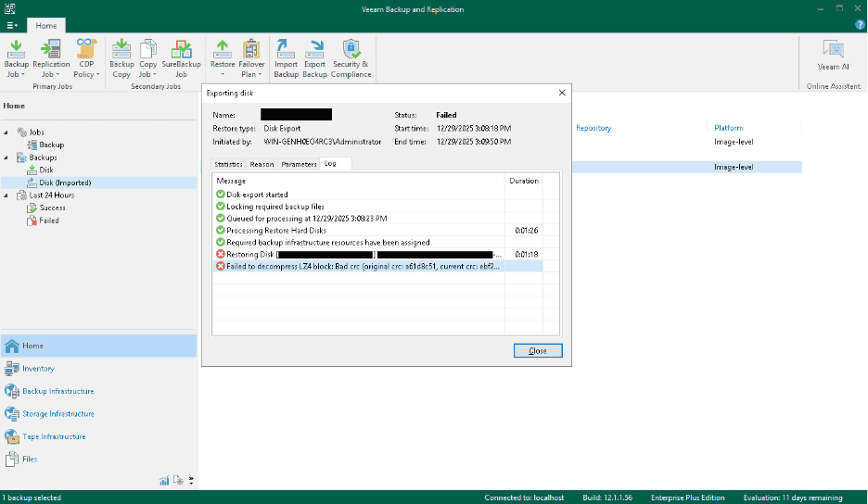Select the 'Queued for processing' log row
This screenshot has height=504, width=868.
(377, 219)
